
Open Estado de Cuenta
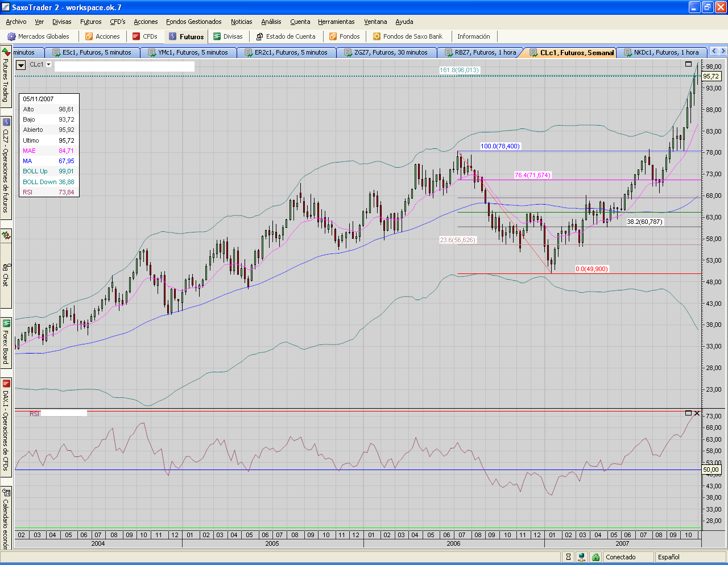[286, 36]
